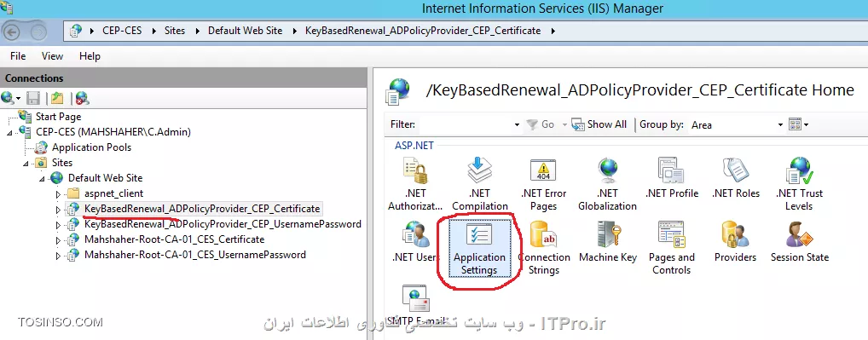Open the .NET Compilation feature
Screen dimensions: 868x340
click(479, 184)
